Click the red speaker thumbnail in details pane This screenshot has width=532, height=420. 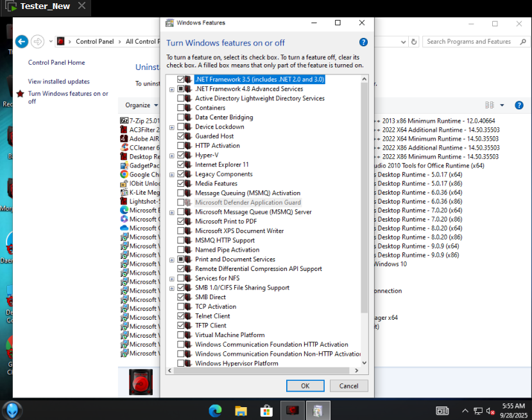click(141, 382)
